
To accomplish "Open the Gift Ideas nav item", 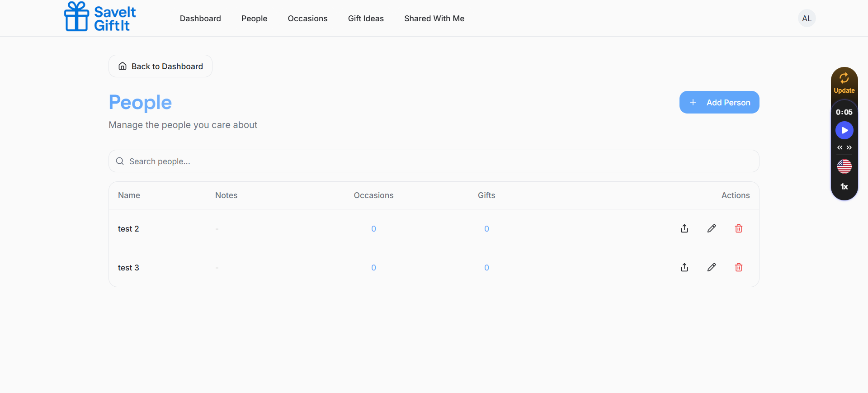I will coord(366,19).
